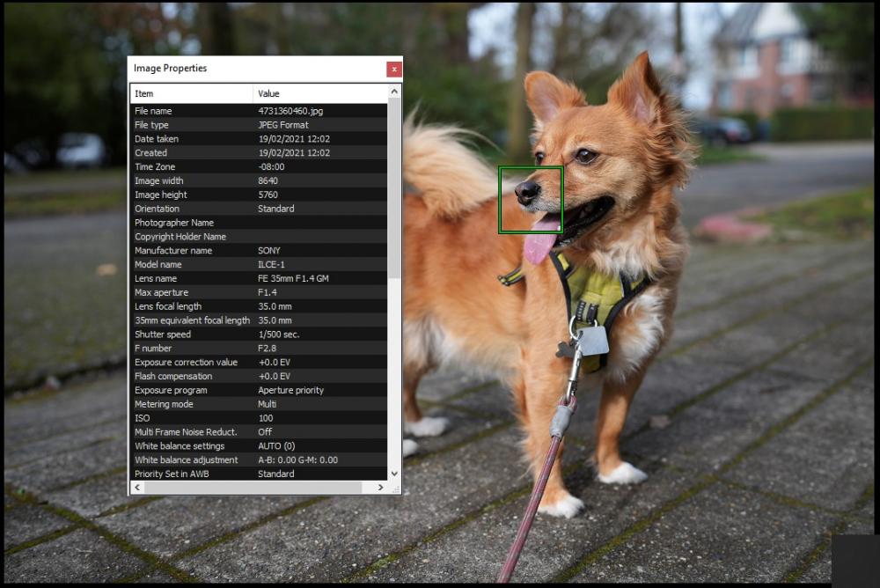Click the 'Orientation' row label

[158, 209]
